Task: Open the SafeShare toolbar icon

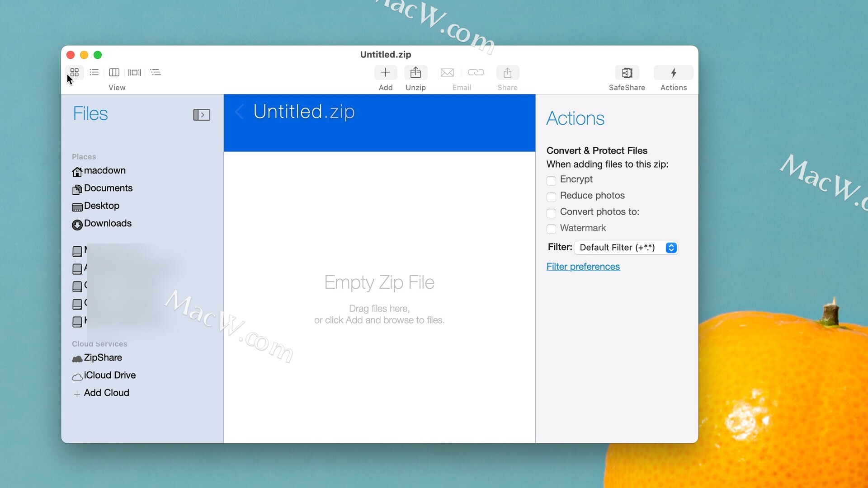Action: (x=627, y=73)
